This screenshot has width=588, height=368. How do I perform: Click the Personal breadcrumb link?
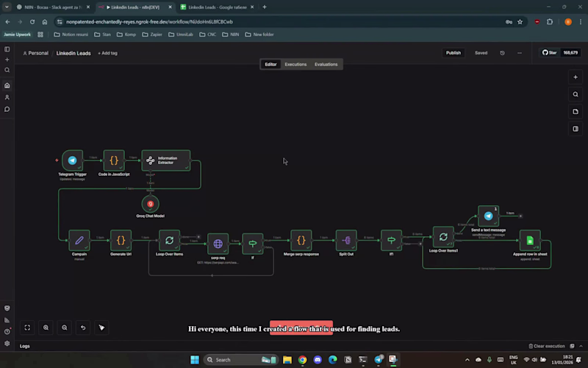[x=36, y=53]
